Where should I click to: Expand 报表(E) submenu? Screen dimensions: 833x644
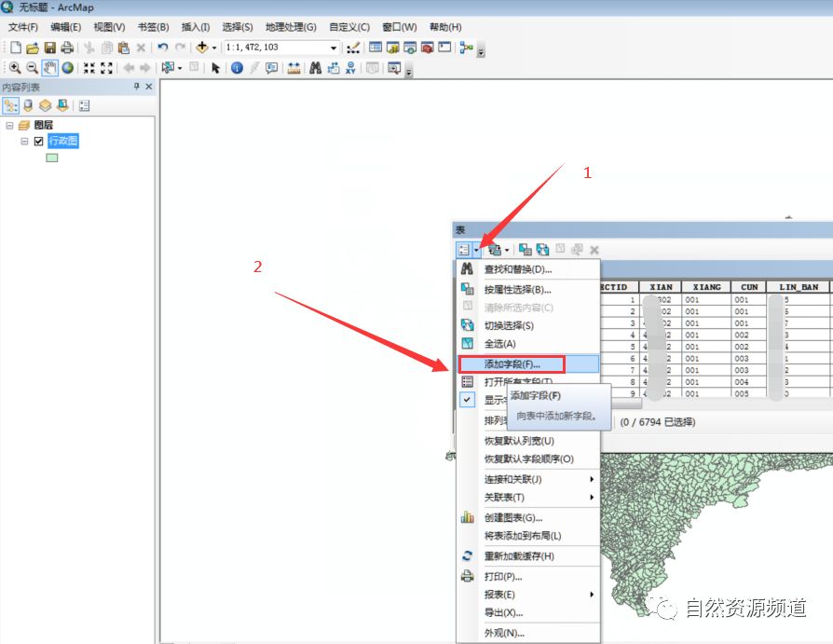528,595
